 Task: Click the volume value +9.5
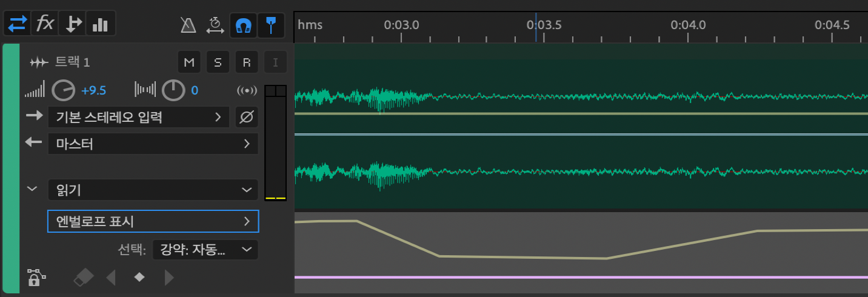point(93,91)
